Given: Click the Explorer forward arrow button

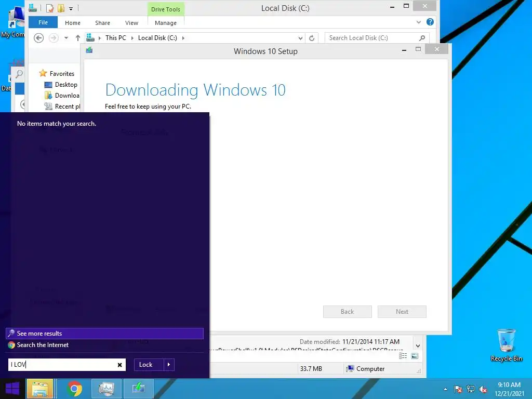Looking at the screenshot, I should coord(54,37).
